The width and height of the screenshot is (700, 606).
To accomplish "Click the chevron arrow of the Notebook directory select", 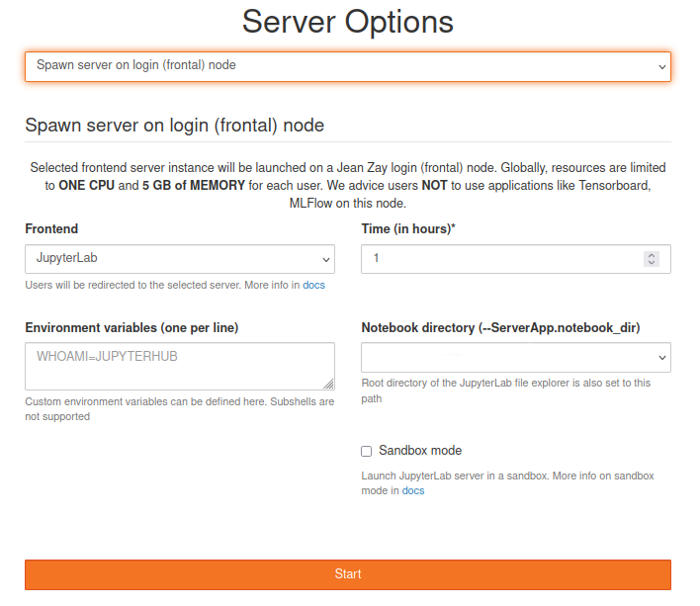I will coord(661,357).
